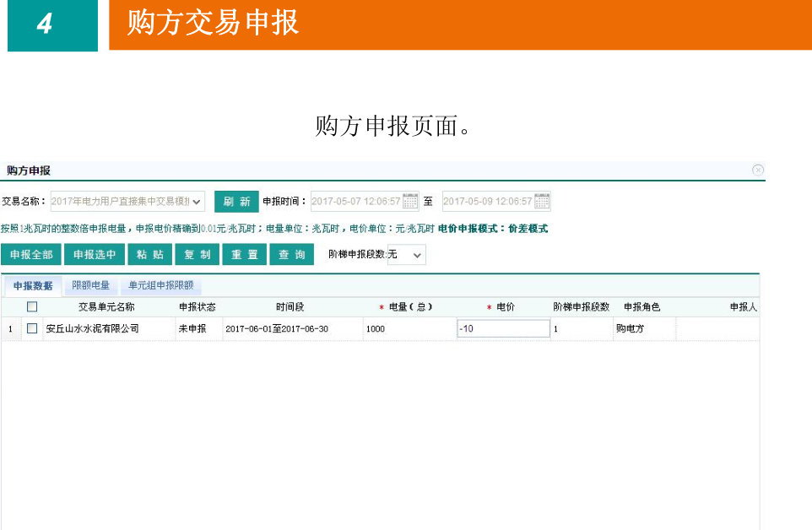Image resolution: width=812 pixels, height=530 pixels.
Task: Expand the 阶梯申报段数 dropdown
Action: (x=418, y=255)
